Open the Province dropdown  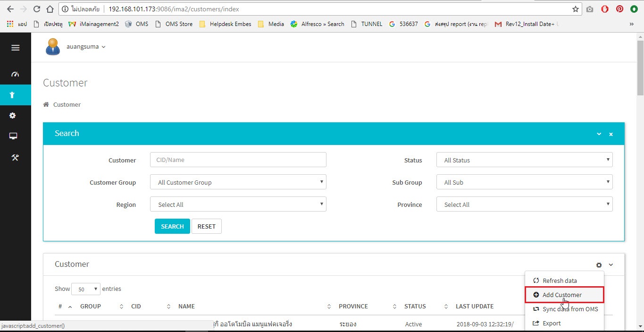tap(525, 204)
